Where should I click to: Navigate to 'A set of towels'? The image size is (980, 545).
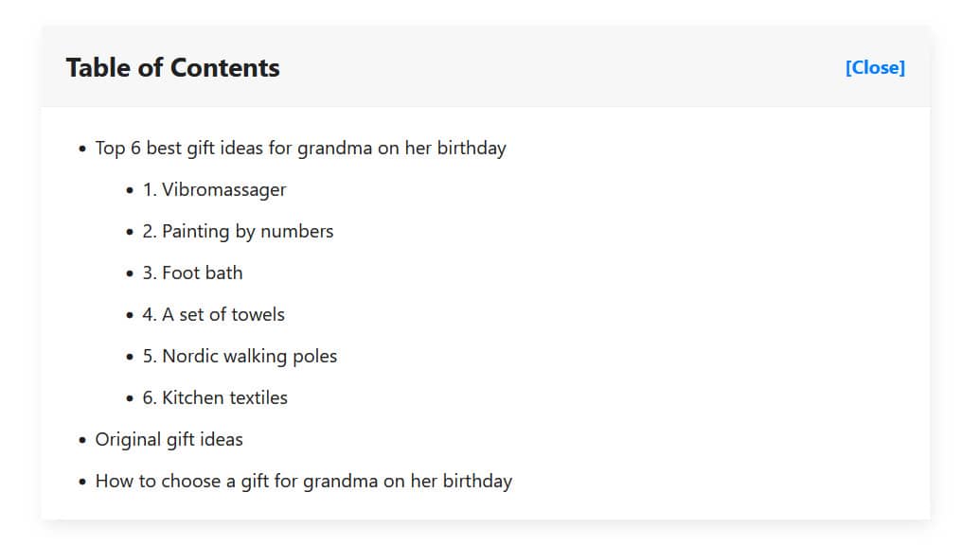(x=213, y=314)
